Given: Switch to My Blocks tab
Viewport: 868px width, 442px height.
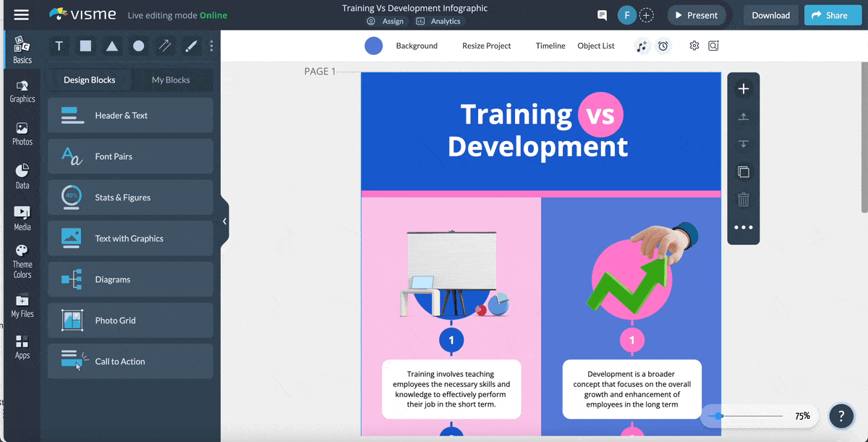Looking at the screenshot, I should click(x=171, y=80).
